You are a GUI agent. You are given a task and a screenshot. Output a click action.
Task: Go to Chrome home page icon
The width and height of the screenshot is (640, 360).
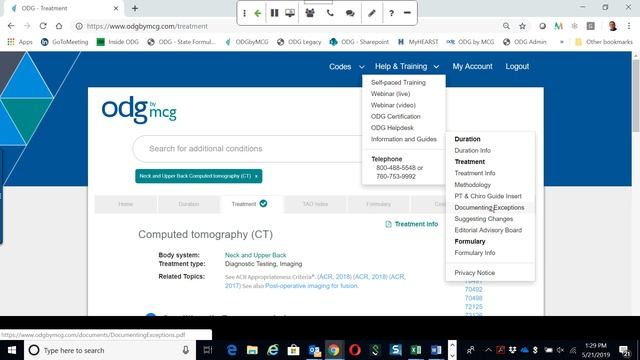pyautogui.click(x=59, y=26)
